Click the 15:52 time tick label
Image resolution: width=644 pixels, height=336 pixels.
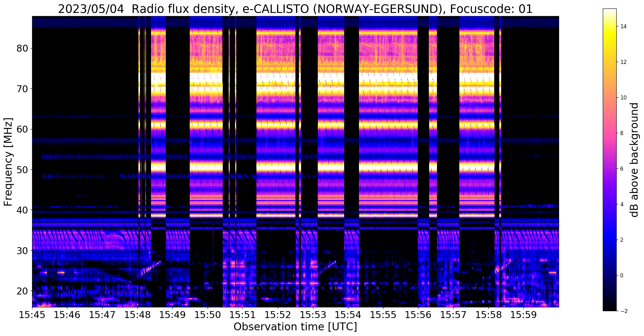tap(278, 314)
